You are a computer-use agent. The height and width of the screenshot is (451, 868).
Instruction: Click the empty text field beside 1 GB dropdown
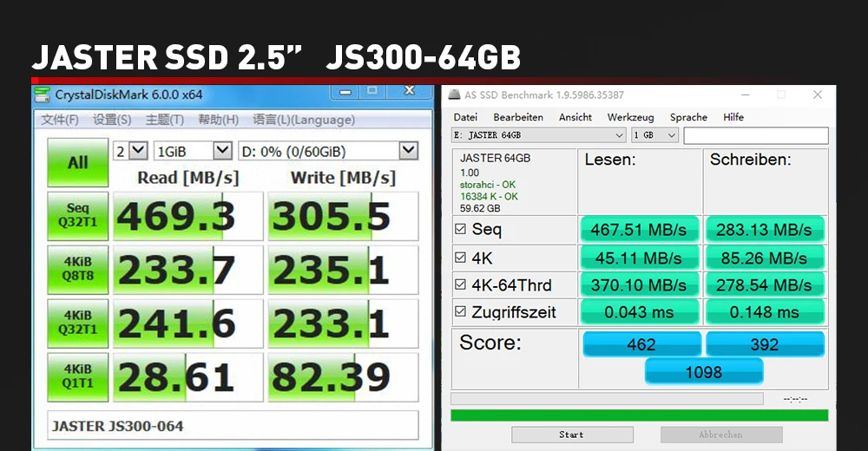point(756,135)
